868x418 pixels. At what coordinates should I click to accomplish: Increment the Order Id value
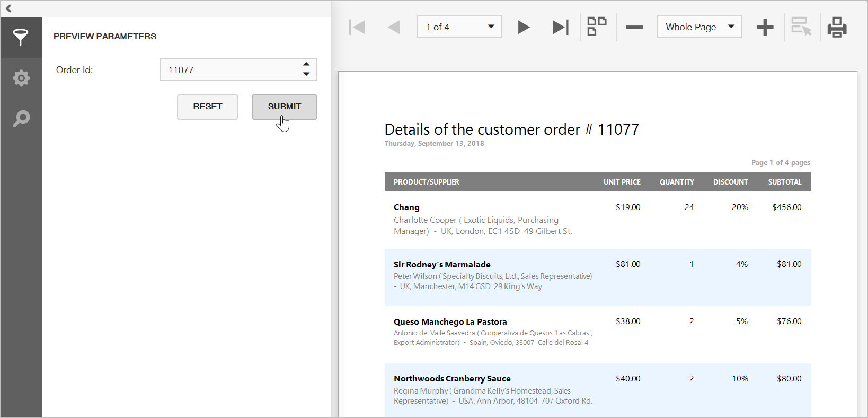[306, 64]
